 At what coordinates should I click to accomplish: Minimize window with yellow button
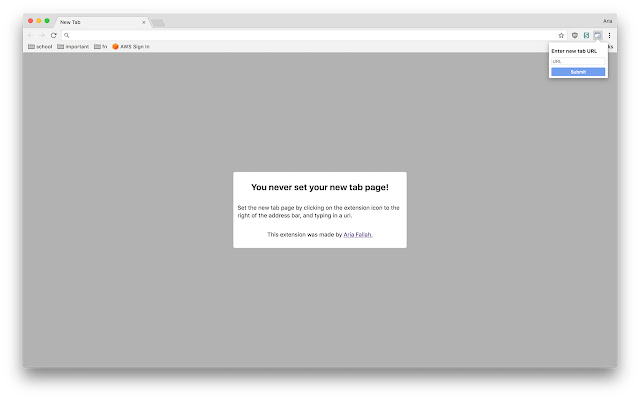point(39,20)
